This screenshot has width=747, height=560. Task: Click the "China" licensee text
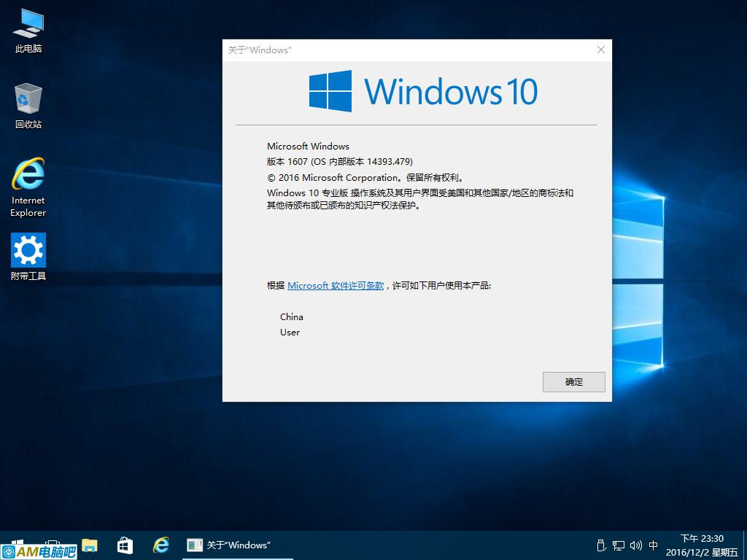pos(292,316)
